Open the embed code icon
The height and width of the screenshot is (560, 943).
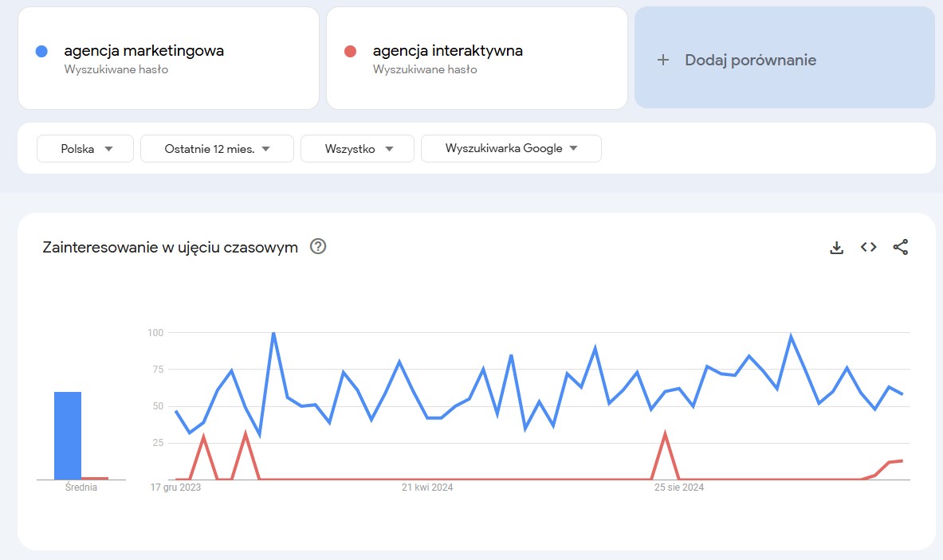click(868, 247)
